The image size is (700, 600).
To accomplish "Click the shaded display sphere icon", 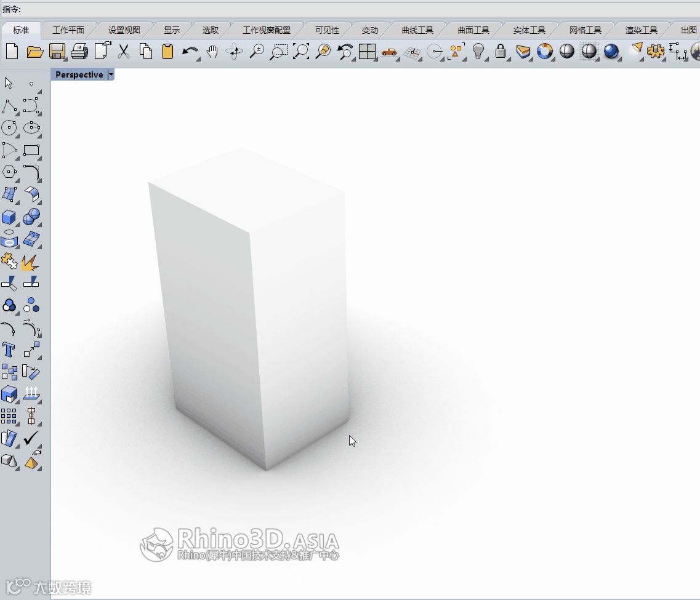I will pos(567,52).
